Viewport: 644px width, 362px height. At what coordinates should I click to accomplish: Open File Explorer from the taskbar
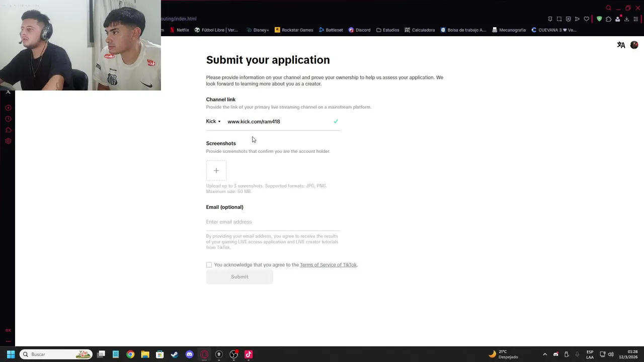point(145,354)
